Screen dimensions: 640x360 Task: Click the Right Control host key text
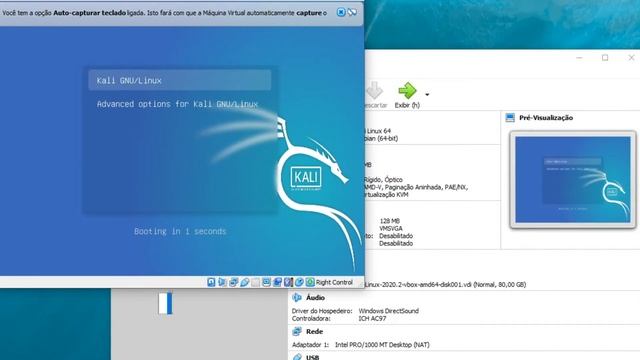click(x=334, y=282)
